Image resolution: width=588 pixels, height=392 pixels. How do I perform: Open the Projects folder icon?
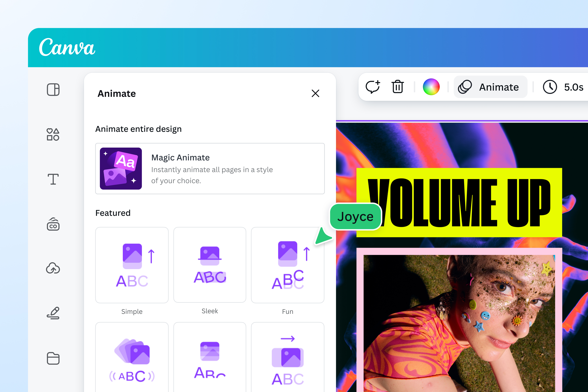coord(53,358)
